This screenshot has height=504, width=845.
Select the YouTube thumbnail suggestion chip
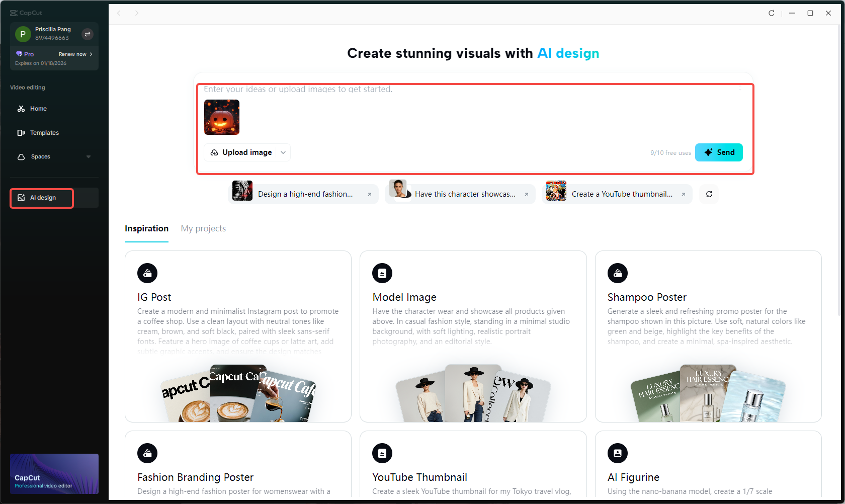pos(617,194)
